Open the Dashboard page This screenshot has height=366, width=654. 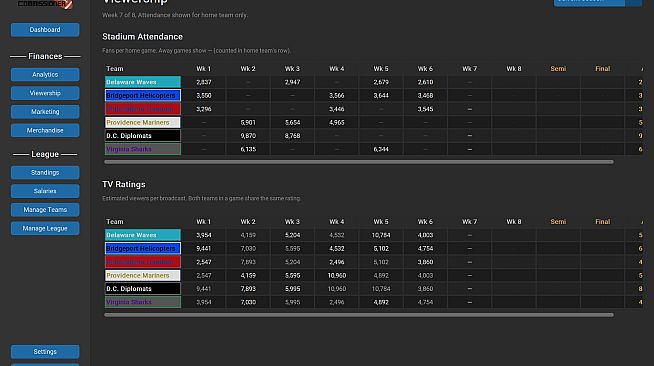pyautogui.click(x=45, y=30)
